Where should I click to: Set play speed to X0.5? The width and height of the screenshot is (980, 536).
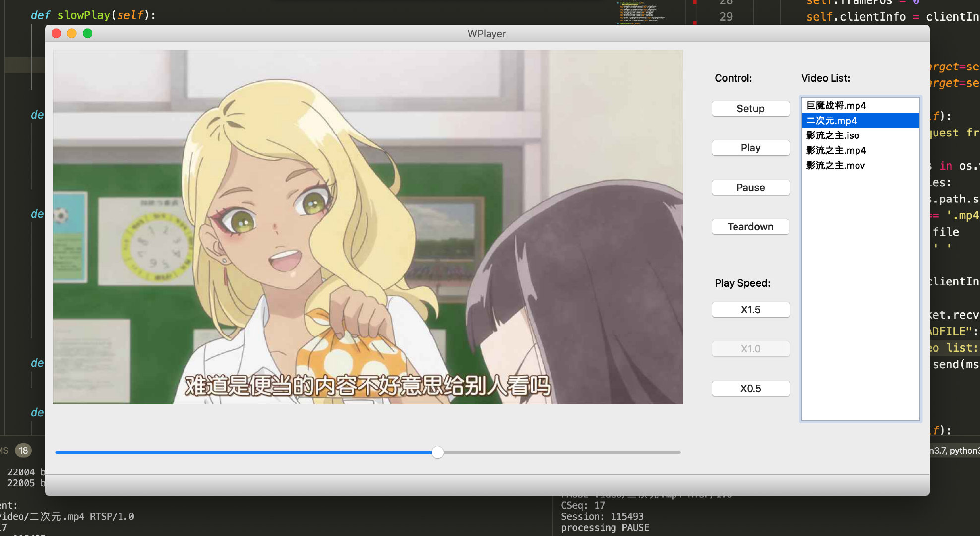[750, 389]
